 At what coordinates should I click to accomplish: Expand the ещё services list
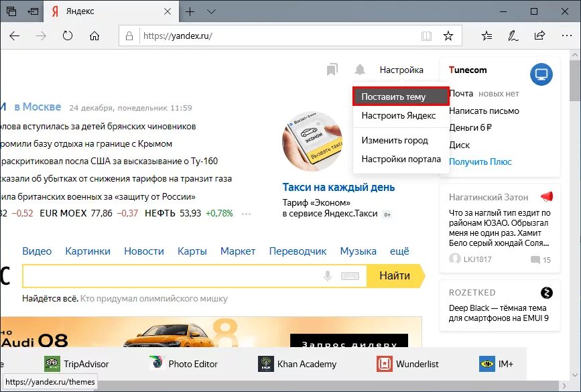click(x=399, y=251)
